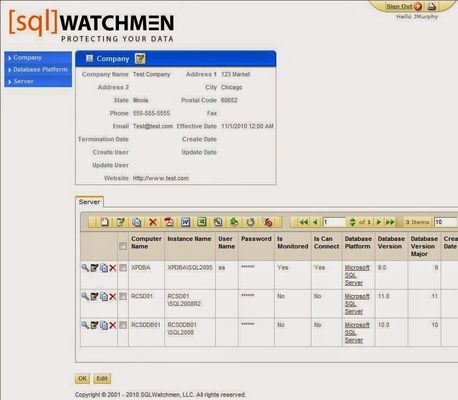The image size is (458, 400).
Task: Click the edit icon in Company panel header
Action: coord(140,59)
